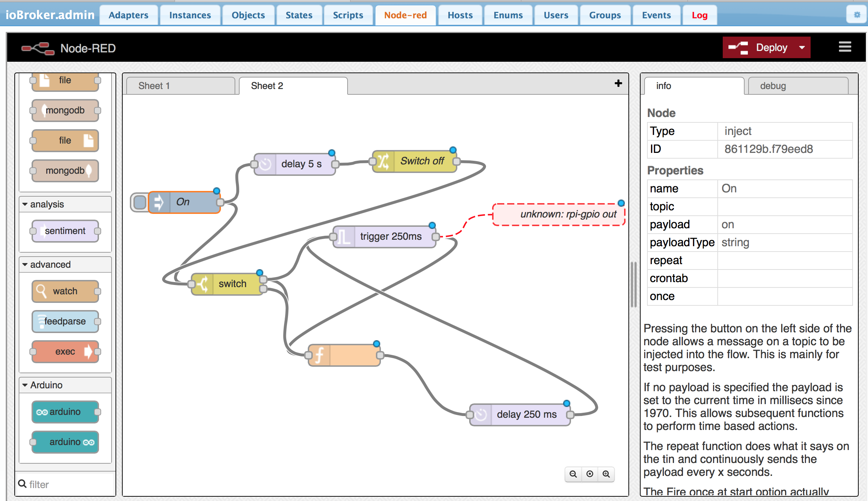Click zoom in magnifier icon
This screenshot has height=501, width=868.
pyautogui.click(x=606, y=474)
